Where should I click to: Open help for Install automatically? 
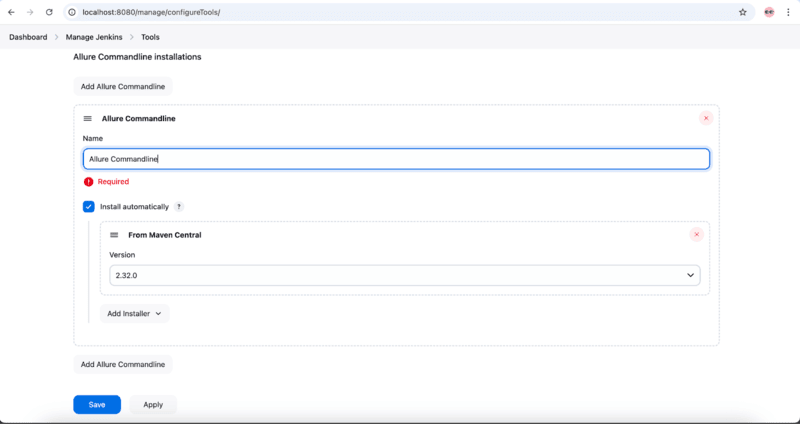click(179, 207)
